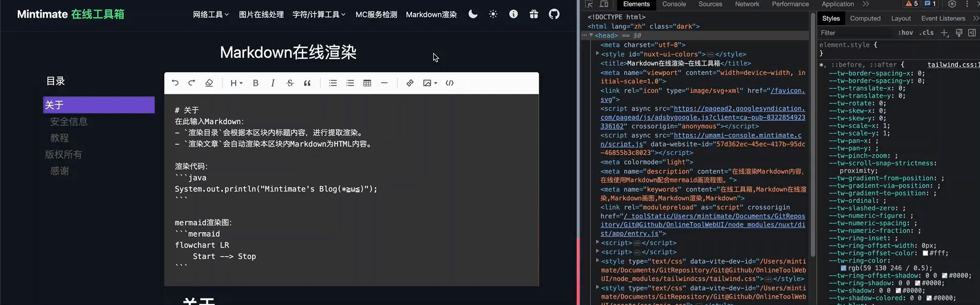Open the DevTools three-dot customize menu
The width and height of the screenshot is (980, 305).
[967, 4]
